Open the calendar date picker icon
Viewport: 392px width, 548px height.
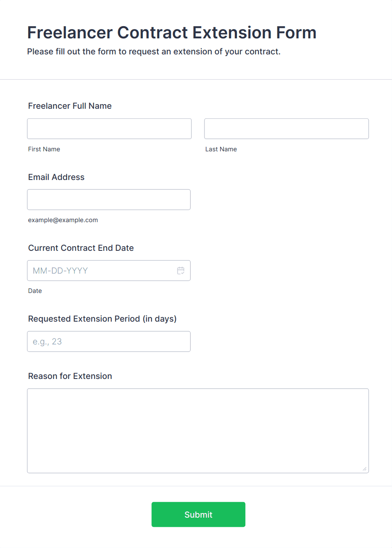point(181,271)
